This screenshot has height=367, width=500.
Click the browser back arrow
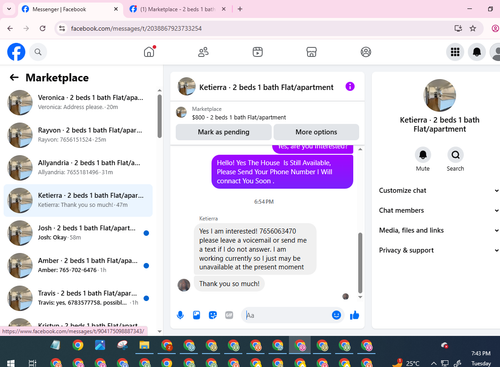[10, 29]
